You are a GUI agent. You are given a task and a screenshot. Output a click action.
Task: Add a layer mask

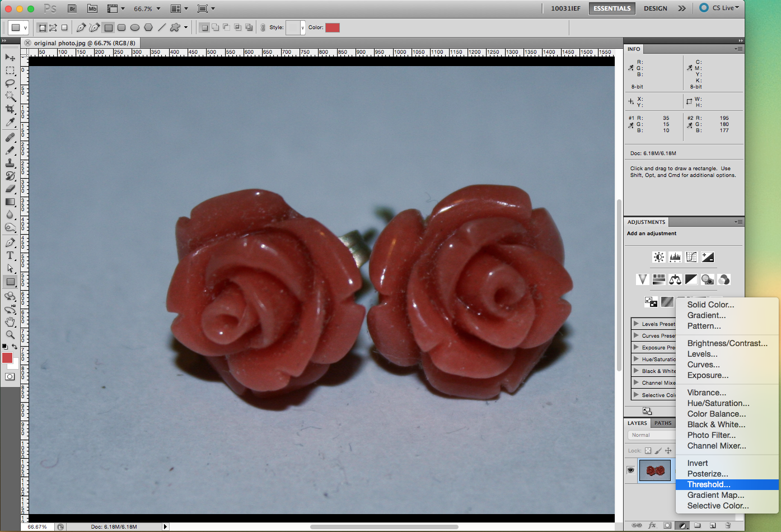point(667,525)
